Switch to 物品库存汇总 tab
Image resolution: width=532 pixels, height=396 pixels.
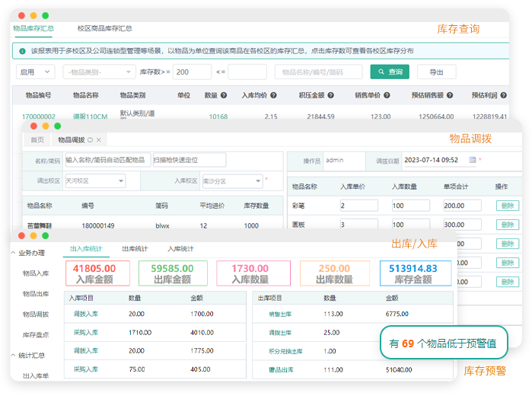pyautogui.click(x=33, y=28)
